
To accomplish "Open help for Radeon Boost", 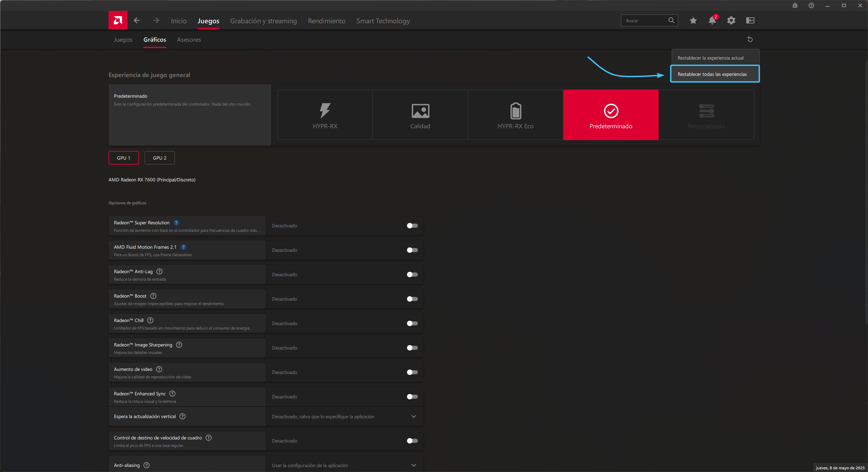I will [153, 296].
